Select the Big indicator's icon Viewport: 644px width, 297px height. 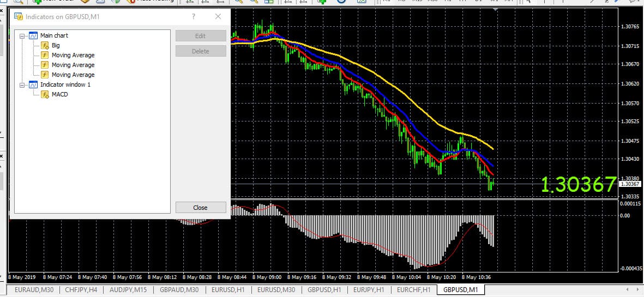tap(45, 45)
